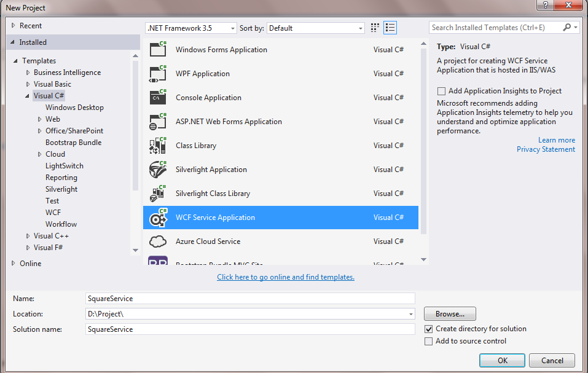Viewport: 588px width, 373px height.
Task: Click the OK button
Action: click(x=502, y=361)
